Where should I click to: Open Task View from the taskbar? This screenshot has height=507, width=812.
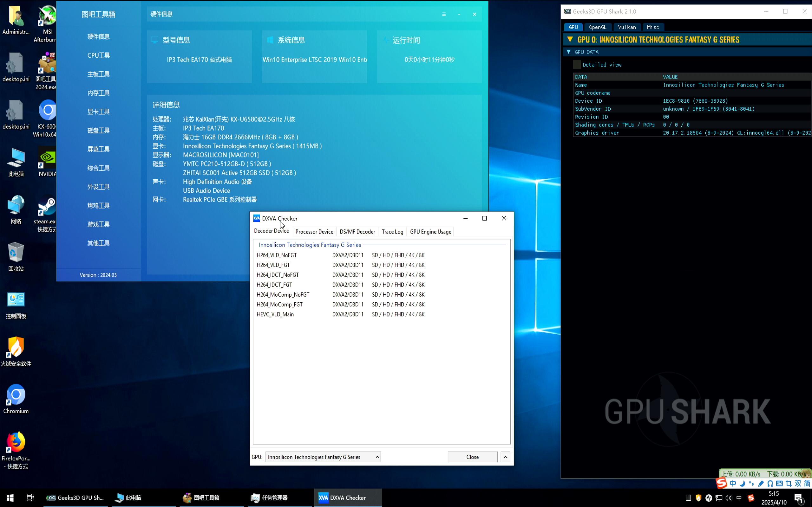pyautogui.click(x=30, y=497)
